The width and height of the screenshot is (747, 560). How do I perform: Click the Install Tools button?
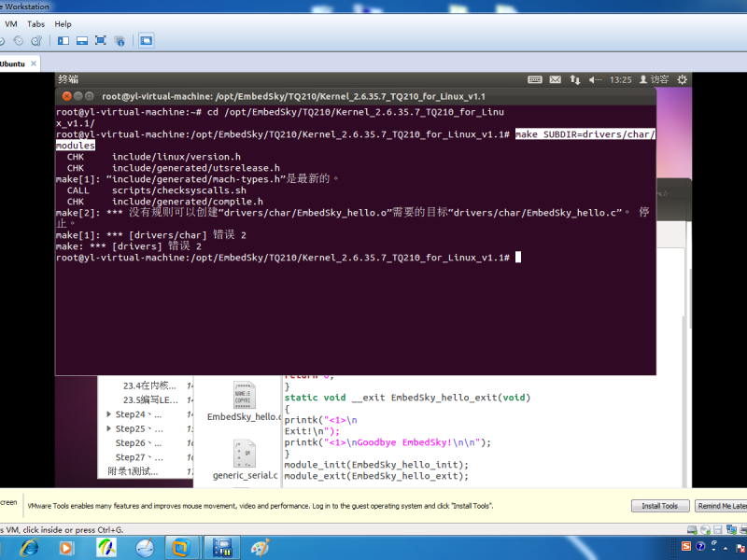pyautogui.click(x=659, y=506)
